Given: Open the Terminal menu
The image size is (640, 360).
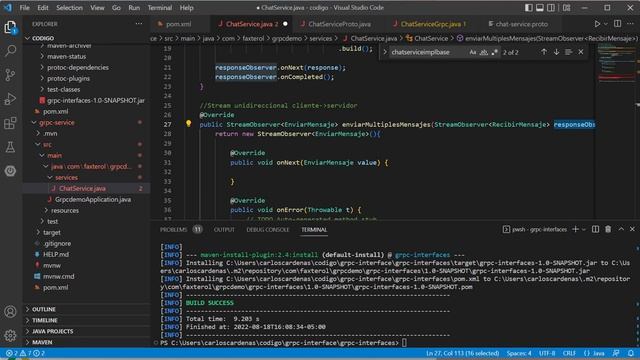Looking at the screenshot, I should [x=160, y=8].
